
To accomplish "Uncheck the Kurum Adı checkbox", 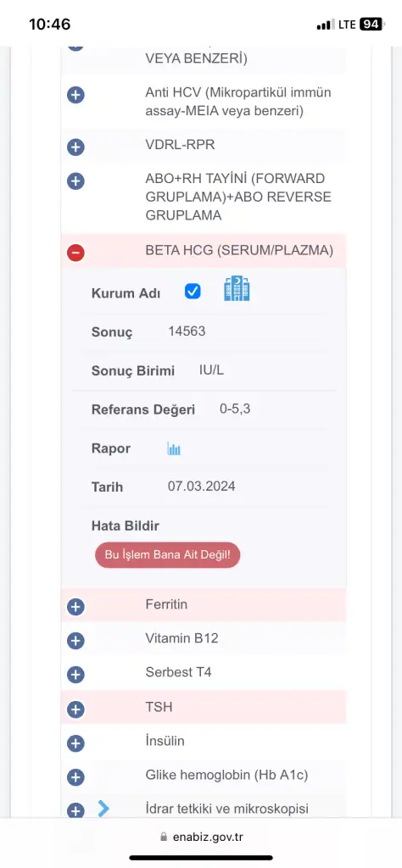I will click(x=193, y=292).
